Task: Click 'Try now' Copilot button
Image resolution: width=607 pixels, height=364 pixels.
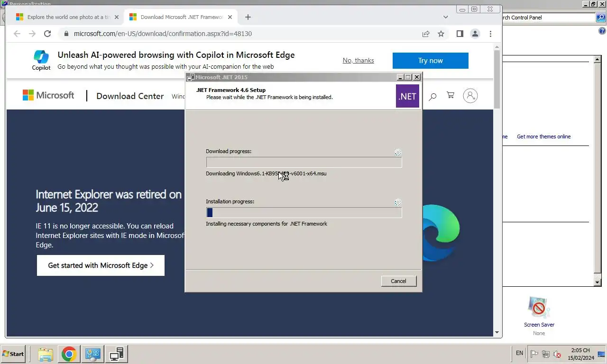Action: pyautogui.click(x=430, y=61)
